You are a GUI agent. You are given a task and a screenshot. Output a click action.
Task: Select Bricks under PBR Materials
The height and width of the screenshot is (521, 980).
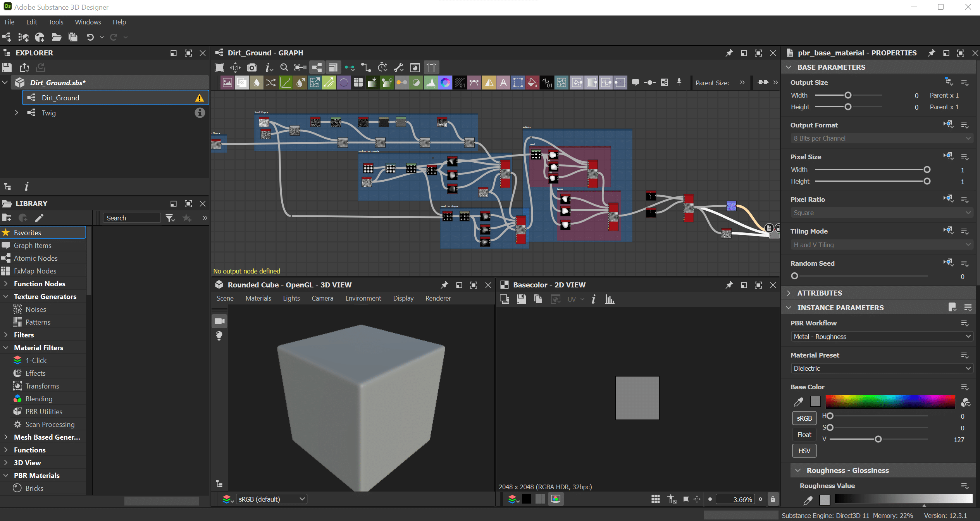tap(34, 488)
